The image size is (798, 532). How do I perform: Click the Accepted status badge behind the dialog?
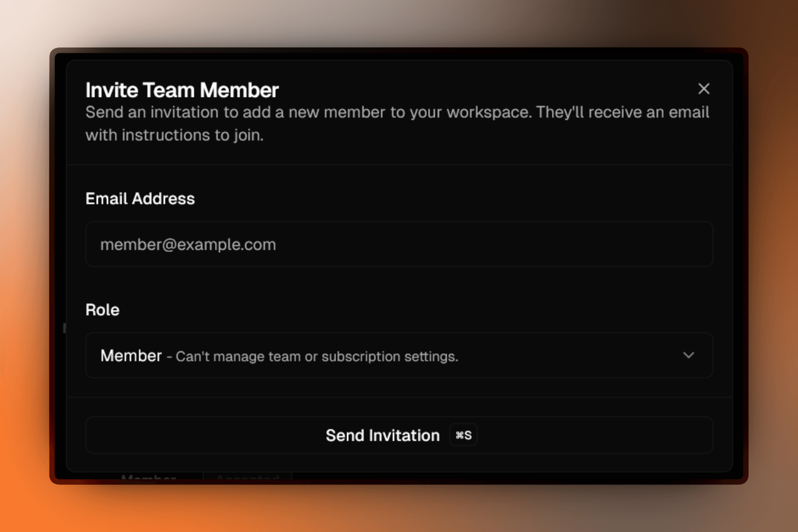click(247, 479)
